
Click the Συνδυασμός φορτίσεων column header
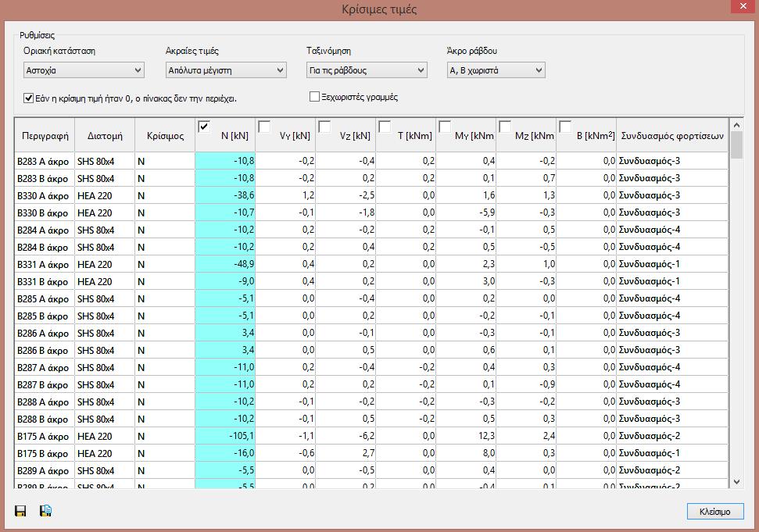(672, 135)
